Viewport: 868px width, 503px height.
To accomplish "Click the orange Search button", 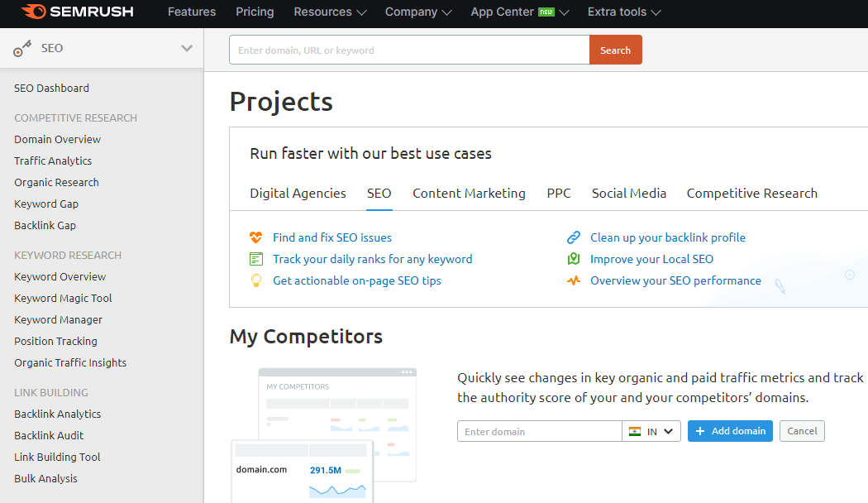I will tap(616, 50).
